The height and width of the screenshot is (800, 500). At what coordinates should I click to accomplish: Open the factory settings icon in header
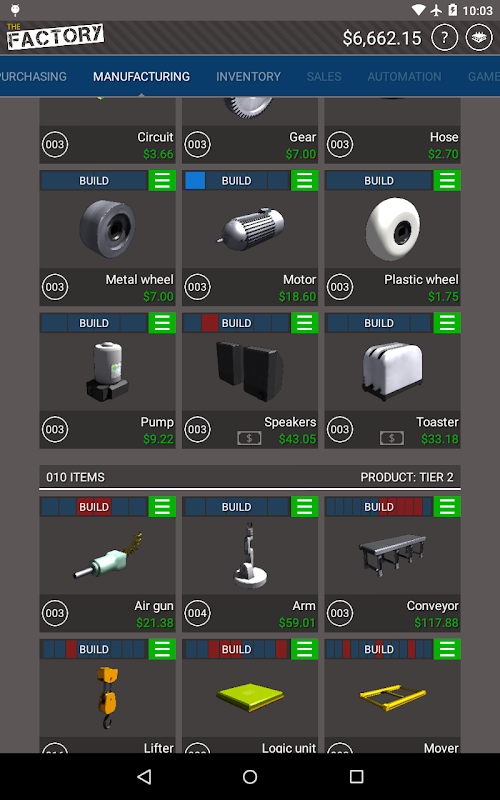[479, 38]
